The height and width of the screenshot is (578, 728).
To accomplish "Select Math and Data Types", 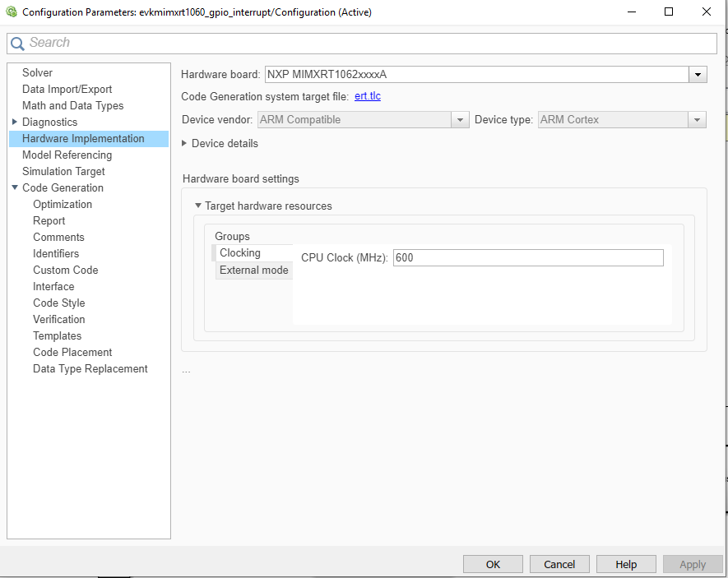I will (73, 106).
